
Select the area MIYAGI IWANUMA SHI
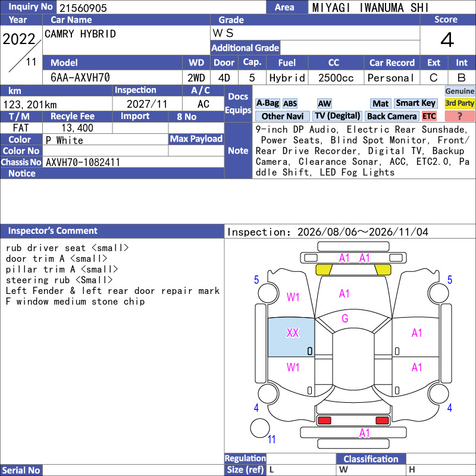(370, 8)
